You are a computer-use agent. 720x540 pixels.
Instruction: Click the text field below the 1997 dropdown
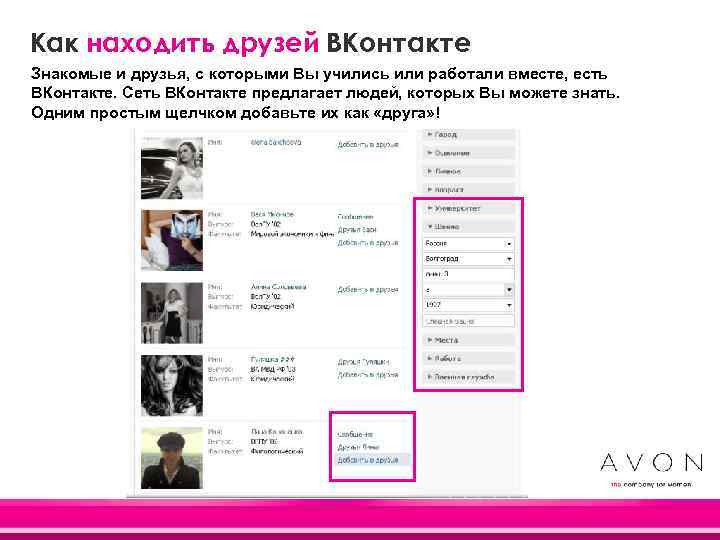468,321
